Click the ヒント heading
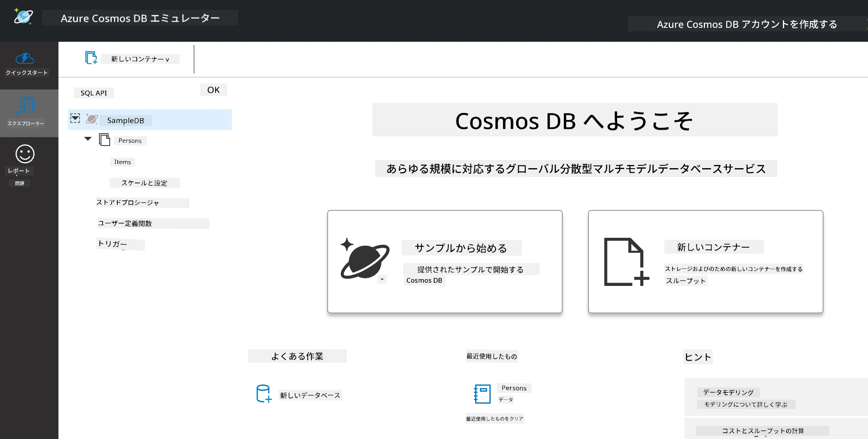 coord(698,357)
